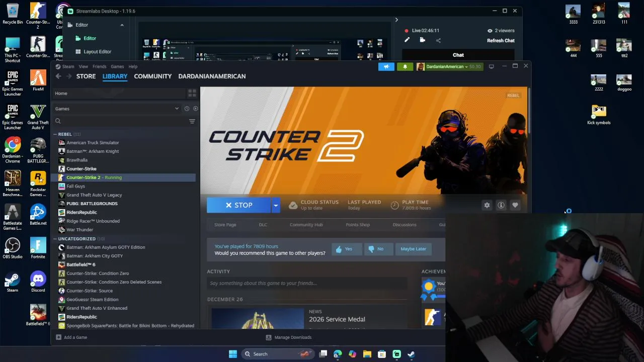The height and width of the screenshot is (362, 644).
Task: Recommend the game with Yes
Action: point(347,249)
